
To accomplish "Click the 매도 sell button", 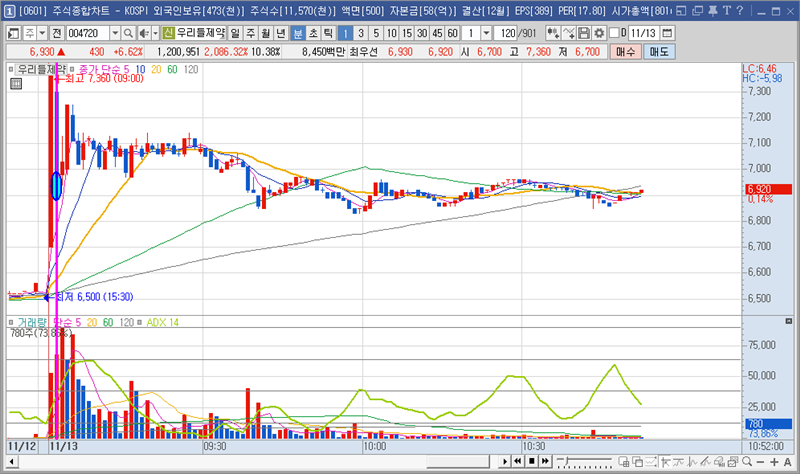I will [x=657, y=50].
